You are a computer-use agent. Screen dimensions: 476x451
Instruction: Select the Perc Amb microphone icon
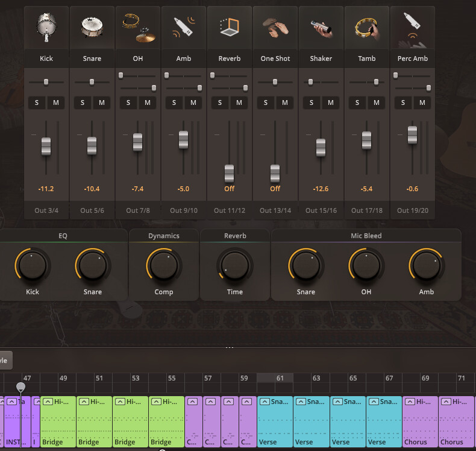coord(413,28)
